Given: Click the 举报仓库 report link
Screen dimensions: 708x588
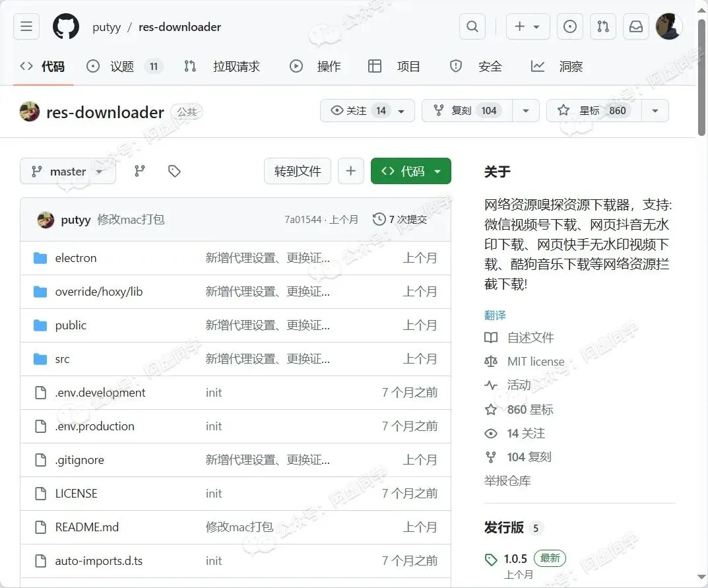Looking at the screenshot, I should (507, 481).
